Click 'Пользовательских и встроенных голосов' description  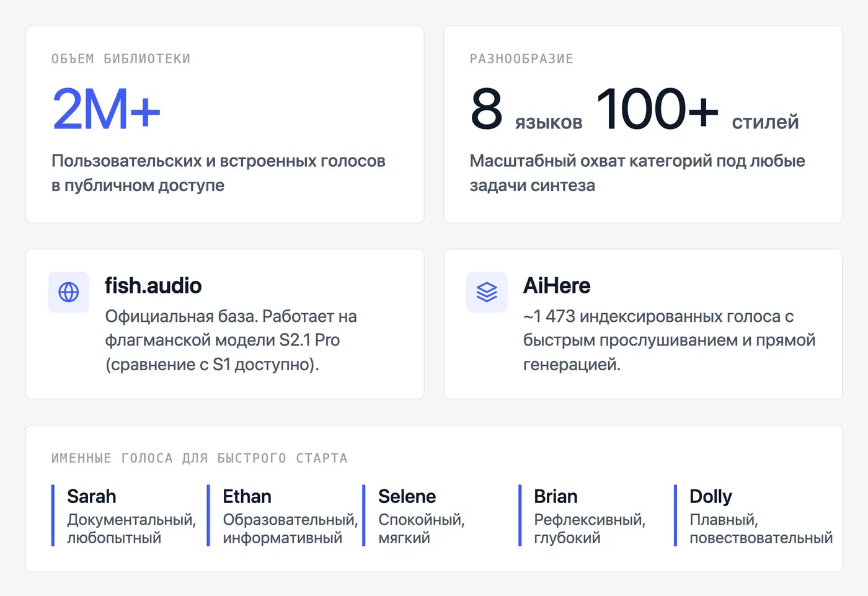tap(218, 173)
